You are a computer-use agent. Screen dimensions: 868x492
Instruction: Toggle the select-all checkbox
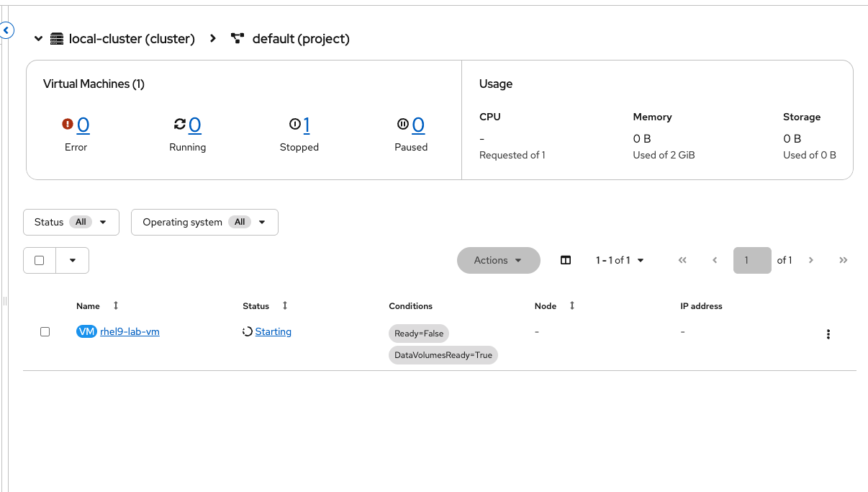[40, 260]
